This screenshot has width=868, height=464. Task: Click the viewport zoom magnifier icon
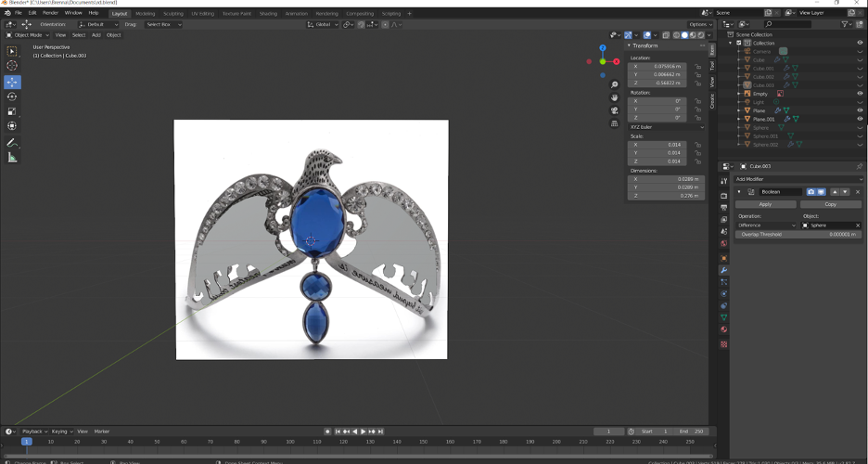pyautogui.click(x=614, y=84)
